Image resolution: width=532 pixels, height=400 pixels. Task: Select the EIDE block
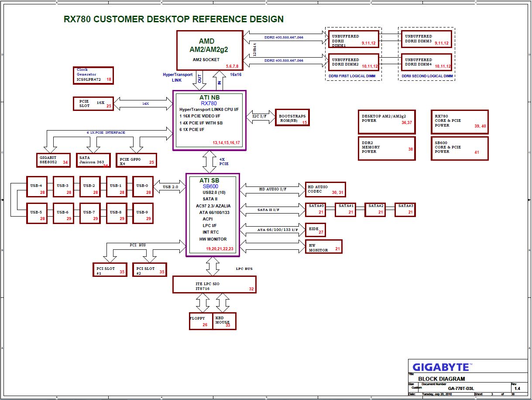coord(316,230)
